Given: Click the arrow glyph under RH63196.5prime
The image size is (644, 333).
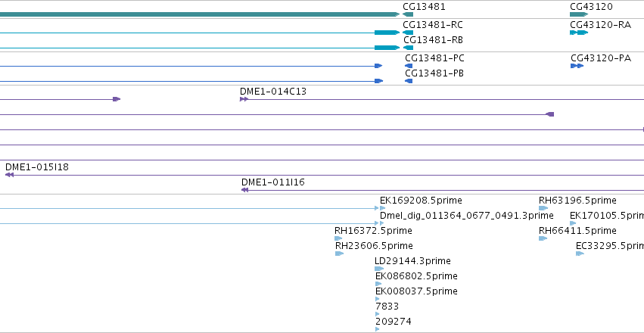Looking at the screenshot, I should pyautogui.click(x=543, y=208).
